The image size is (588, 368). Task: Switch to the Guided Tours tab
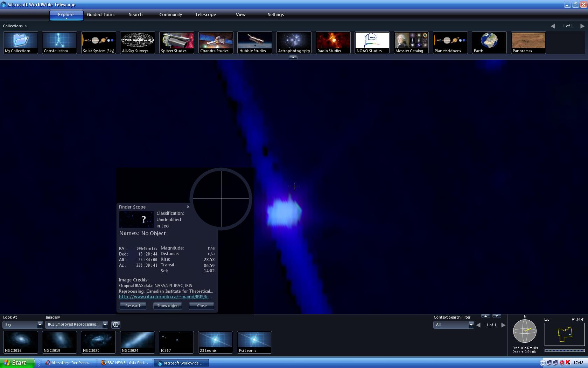(101, 14)
